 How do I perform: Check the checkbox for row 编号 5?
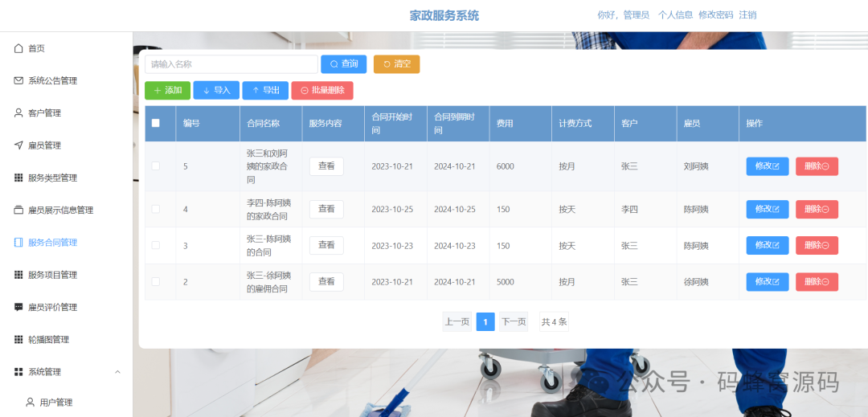click(156, 166)
